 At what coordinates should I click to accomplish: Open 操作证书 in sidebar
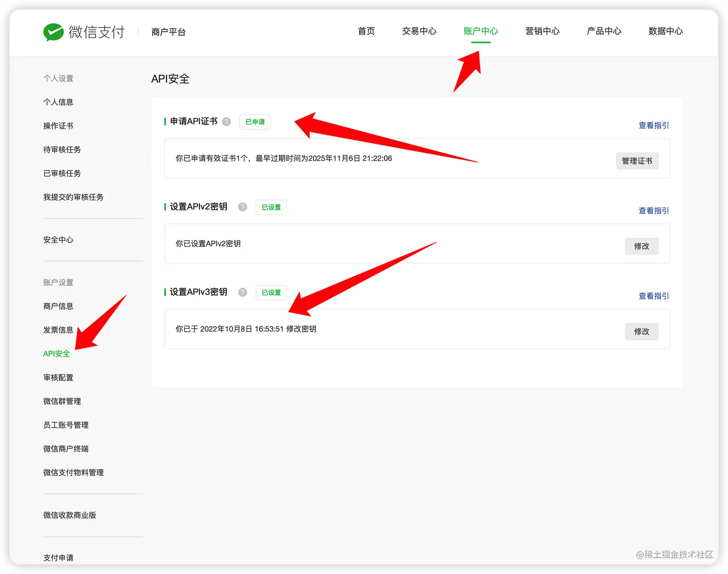click(58, 126)
